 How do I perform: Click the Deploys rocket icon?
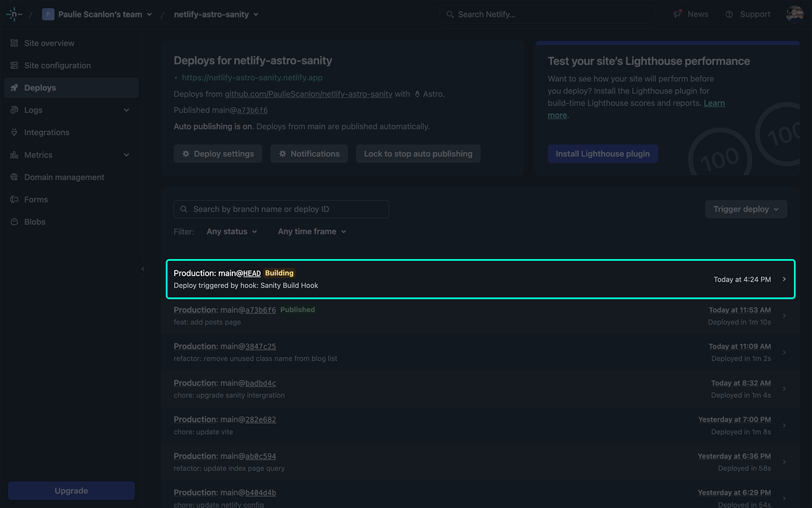(14, 87)
